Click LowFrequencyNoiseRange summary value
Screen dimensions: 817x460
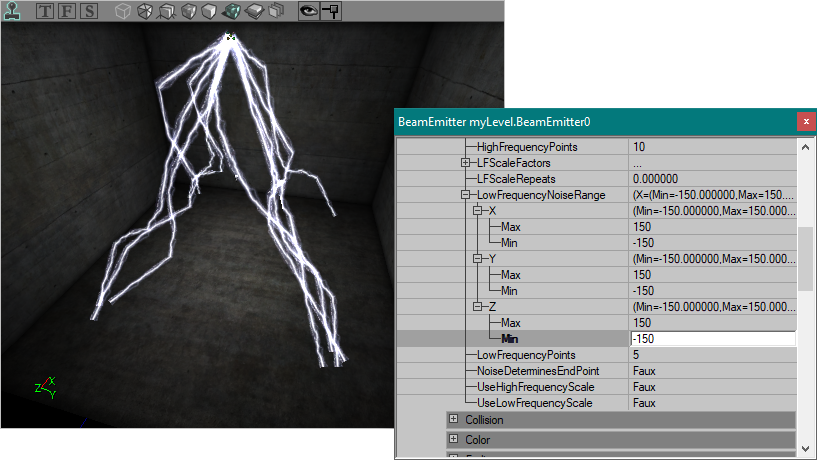(x=712, y=195)
